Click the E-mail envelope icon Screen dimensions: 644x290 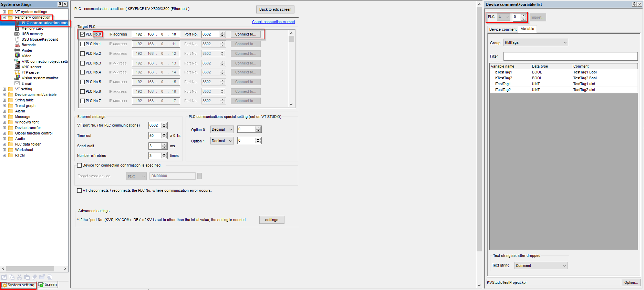[17, 83]
